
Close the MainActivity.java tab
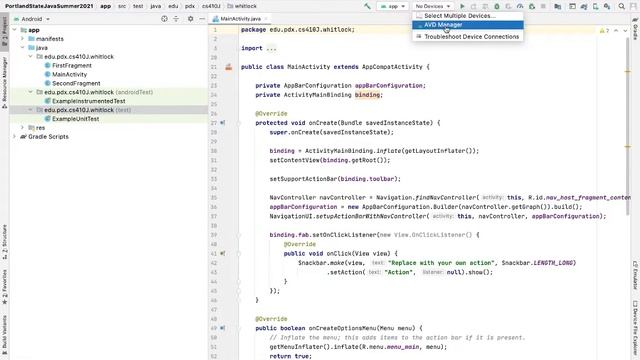click(x=266, y=19)
